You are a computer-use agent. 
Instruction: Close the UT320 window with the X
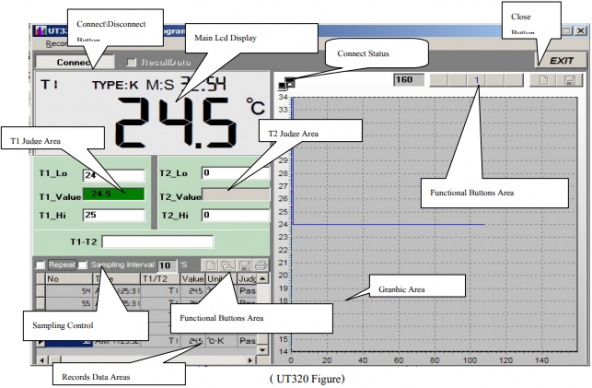click(581, 31)
